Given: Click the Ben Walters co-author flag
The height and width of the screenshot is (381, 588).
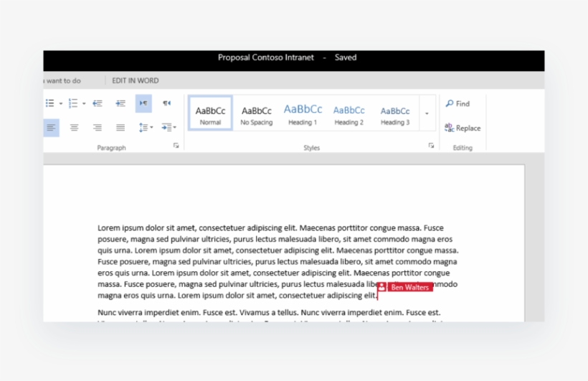Looking at the screenshot, I should (x=404, y=287).
